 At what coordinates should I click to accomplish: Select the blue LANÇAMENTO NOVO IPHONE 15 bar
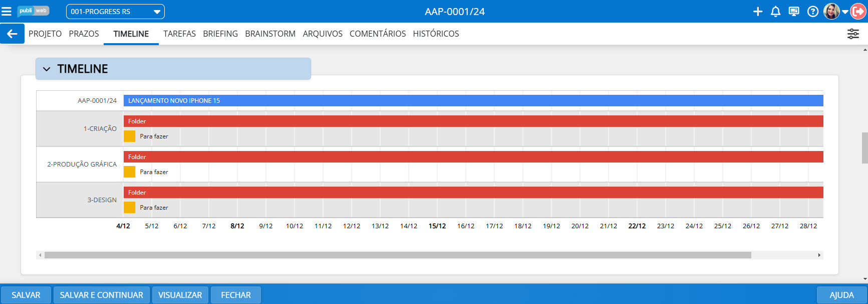[473, 101]
